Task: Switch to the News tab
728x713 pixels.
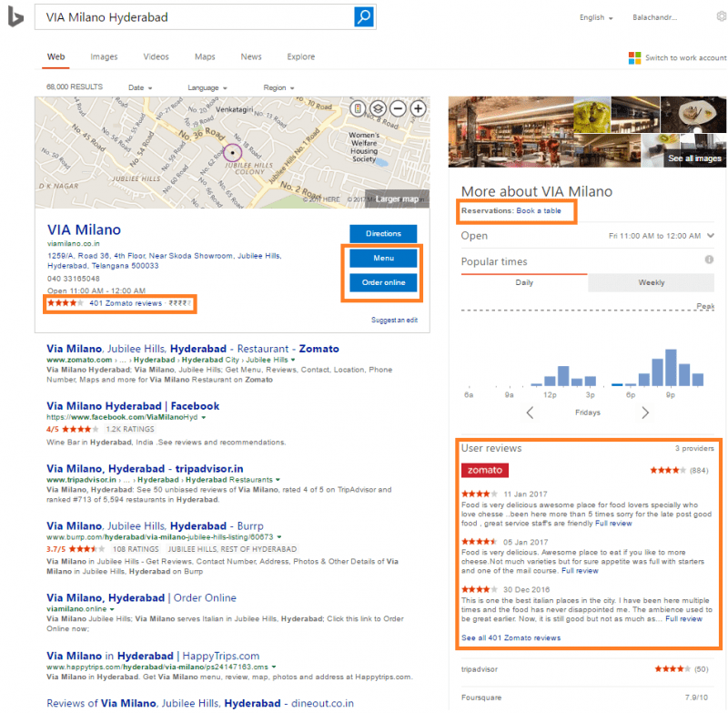Action: pyautogui.click(x=251, y=56)
